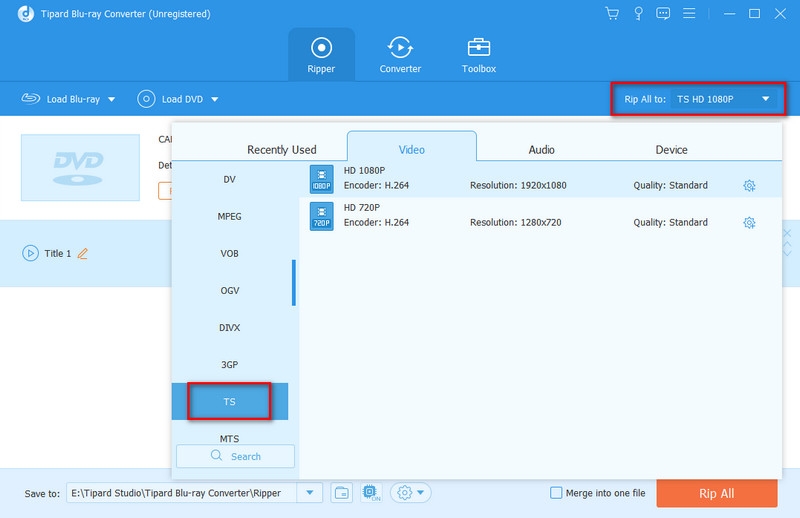Select the Recently Used tab
This screenshot has height=518, width=800.
[282, 150]
